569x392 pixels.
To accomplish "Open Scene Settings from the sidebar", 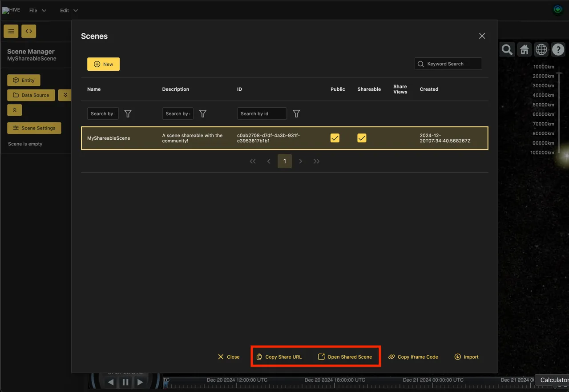I will pyautogui.click(x=34, y=128).
